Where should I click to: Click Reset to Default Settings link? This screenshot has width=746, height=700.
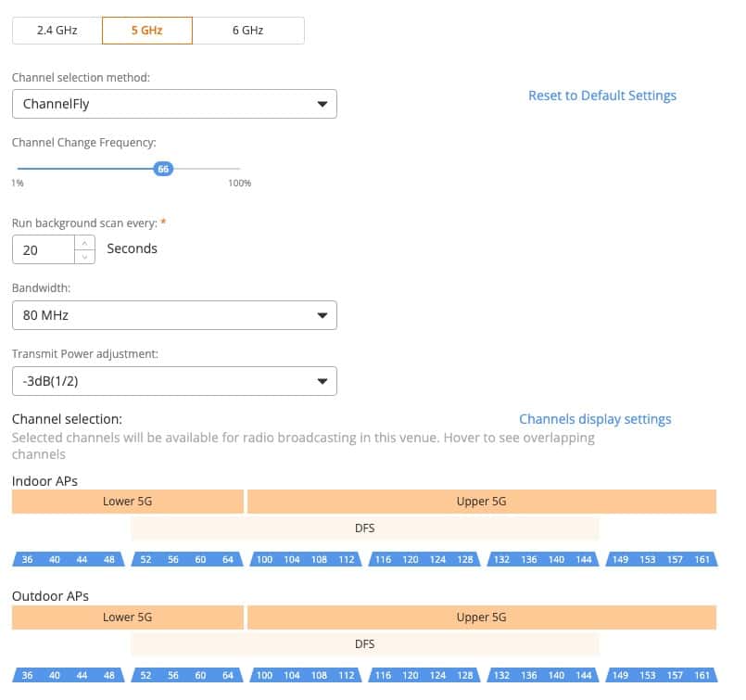[601, 95]
